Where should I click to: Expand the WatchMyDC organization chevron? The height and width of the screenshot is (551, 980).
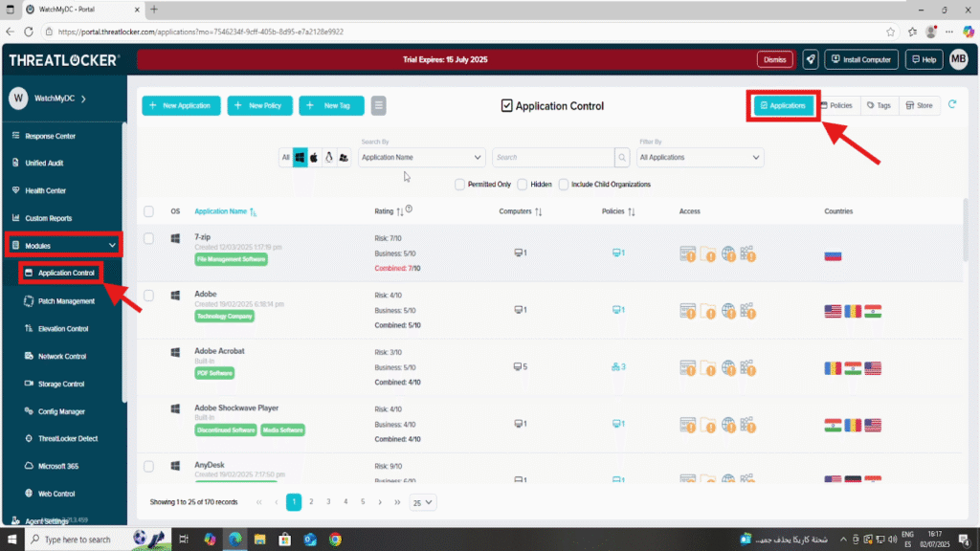(84, 99)
